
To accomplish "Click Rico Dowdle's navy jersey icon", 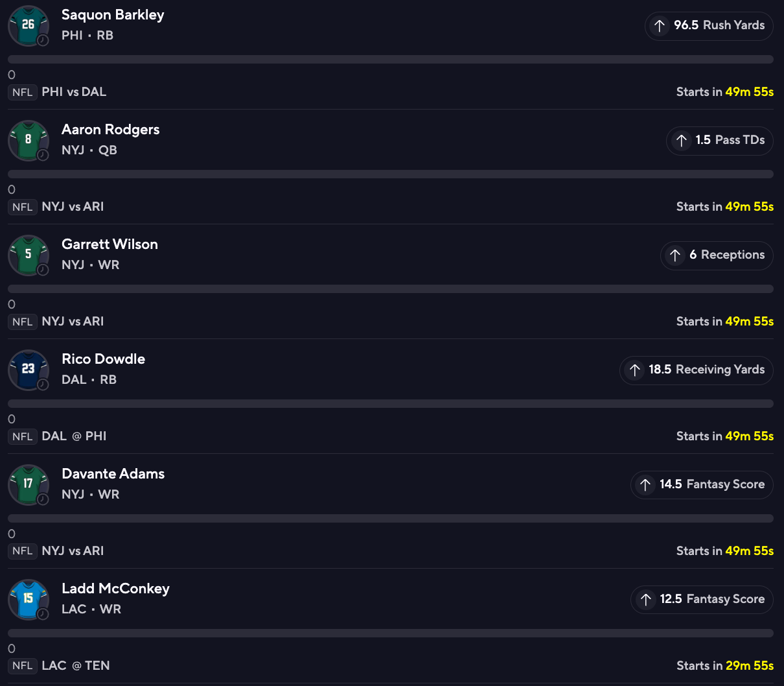I will (x=28, y=370).
